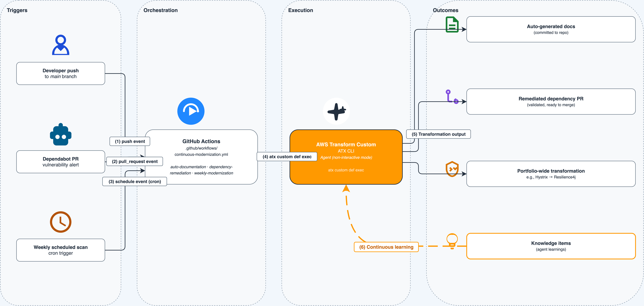
Task: Click the 'e.g., Hystrix → Resilience4j' text
Action: click(x=551, y=177)
